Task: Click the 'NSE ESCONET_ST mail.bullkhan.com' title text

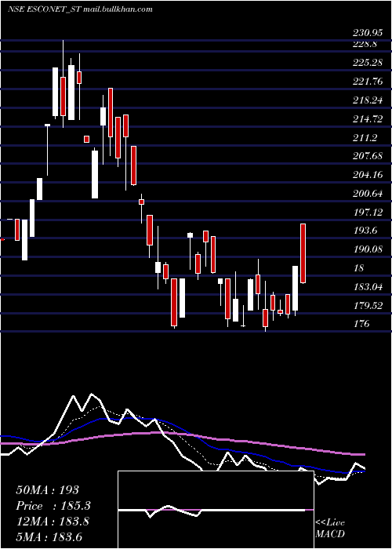Action: point(80,9)
